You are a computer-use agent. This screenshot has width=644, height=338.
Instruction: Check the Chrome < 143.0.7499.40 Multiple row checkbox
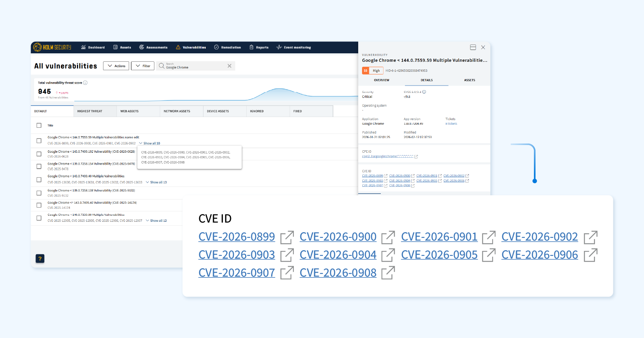(x=39, y=180)
